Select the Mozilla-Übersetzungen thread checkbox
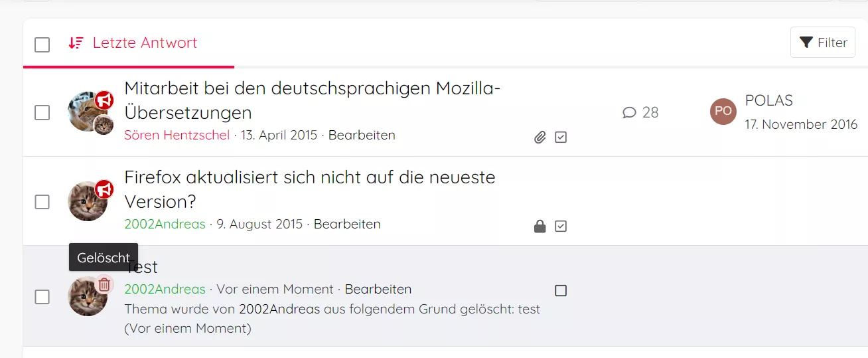 42,113
